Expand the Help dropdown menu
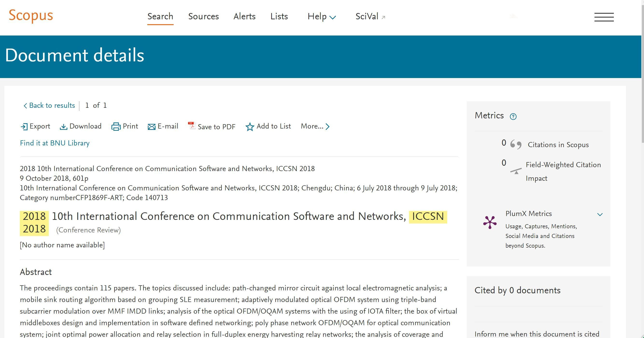 [322, 17]
